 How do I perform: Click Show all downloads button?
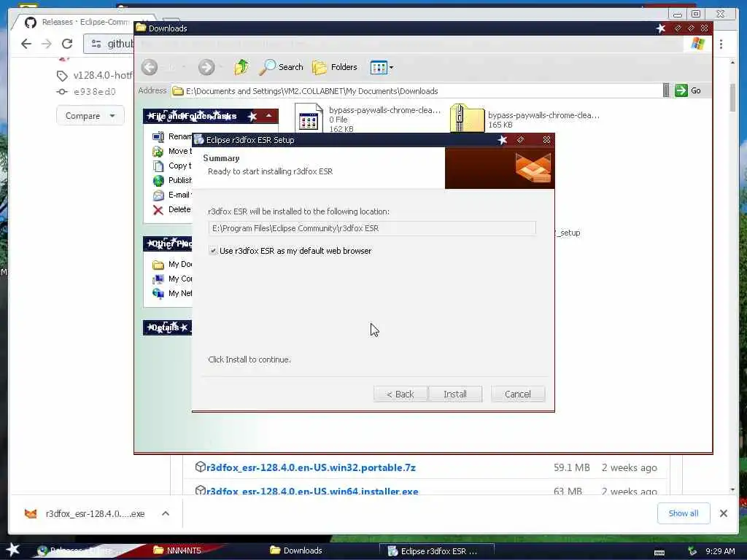[x=683, y=513]
